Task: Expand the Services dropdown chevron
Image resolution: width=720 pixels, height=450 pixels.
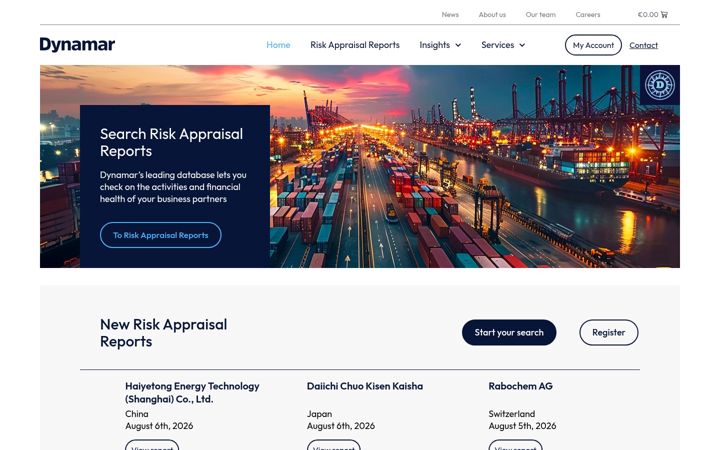Action: click(522, 45)
